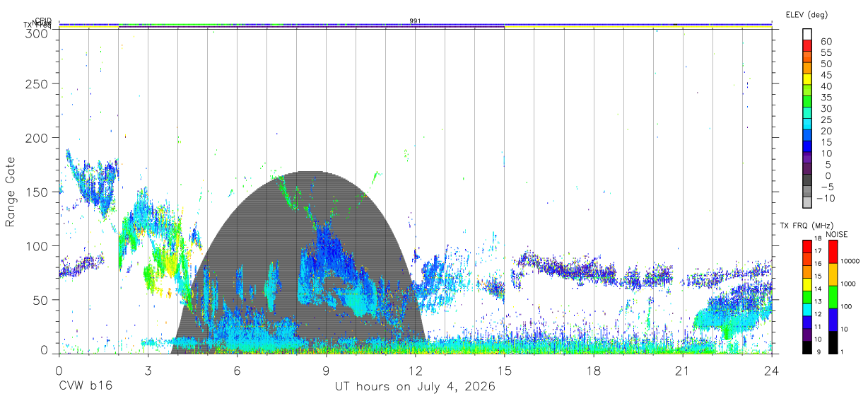
Task: Click the 991 label above the plot
Action: (x=415, y=21)
